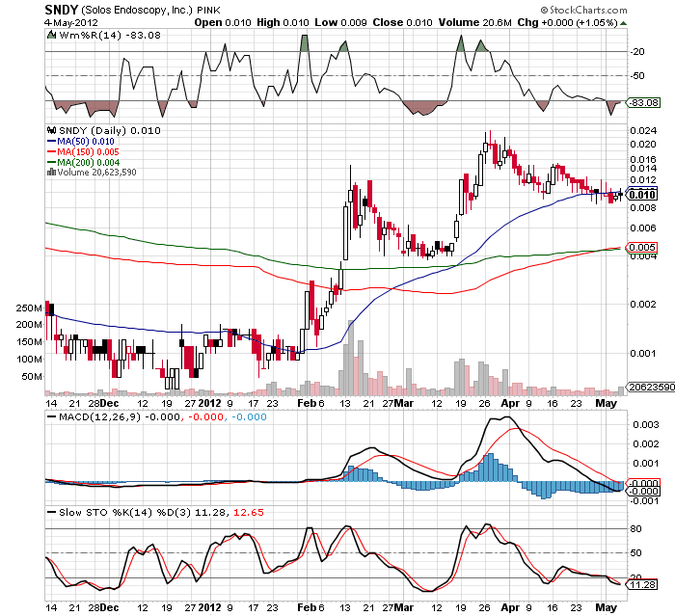Click the 12.65 %D value in red
Screen dimensions: 675x616
[249, 512]
